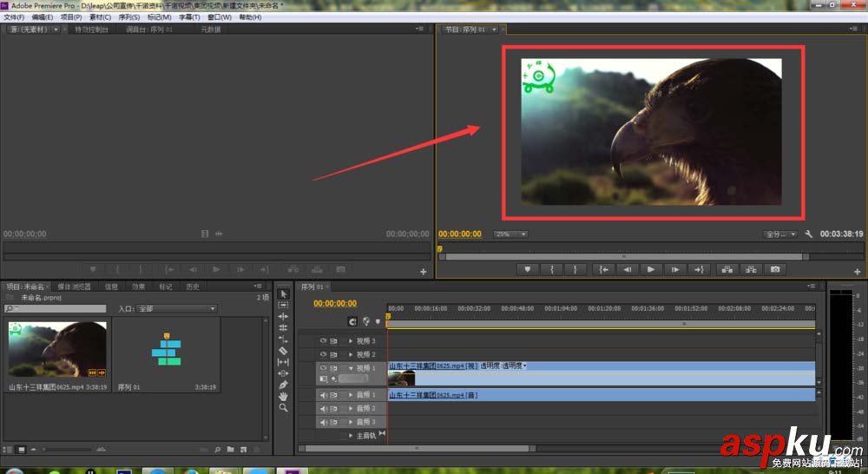Pick the Hand tool
868x474 pixels.
(x=283, y=396)
